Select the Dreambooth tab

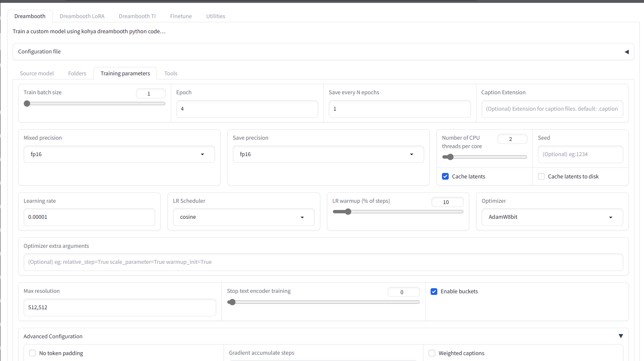[x=30, y=16]
